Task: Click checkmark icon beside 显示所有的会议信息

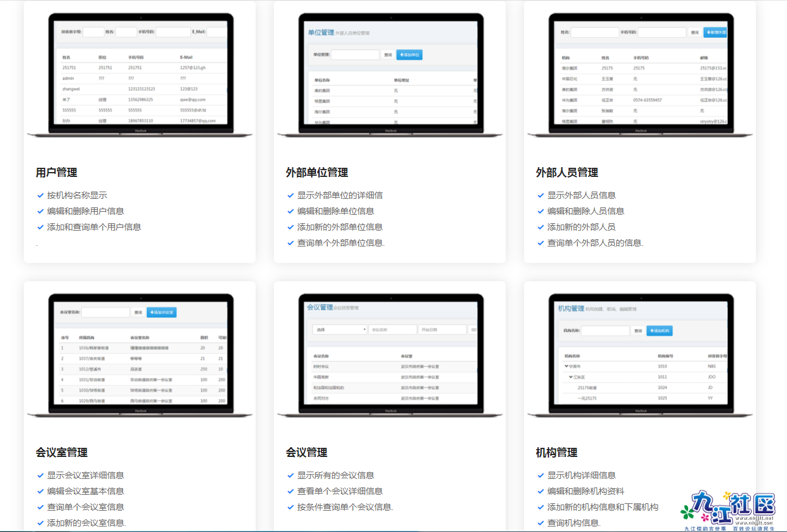Action: [x=290, y=476]
